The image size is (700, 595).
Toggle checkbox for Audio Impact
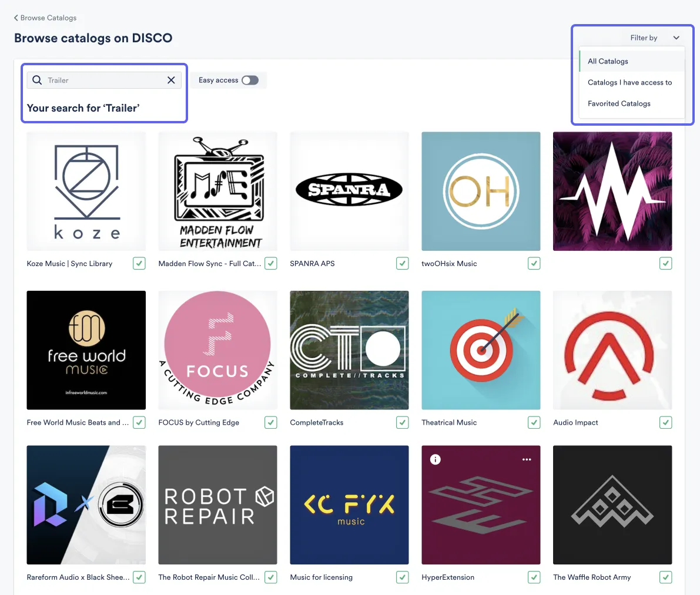pyautogui.click(x=666, y=422)
